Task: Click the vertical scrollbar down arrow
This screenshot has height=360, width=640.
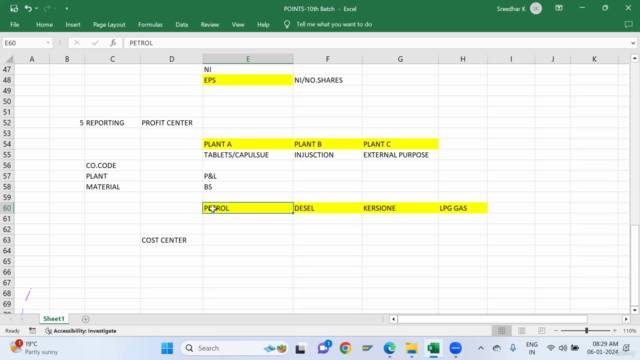Action: [x=634, y=310]
